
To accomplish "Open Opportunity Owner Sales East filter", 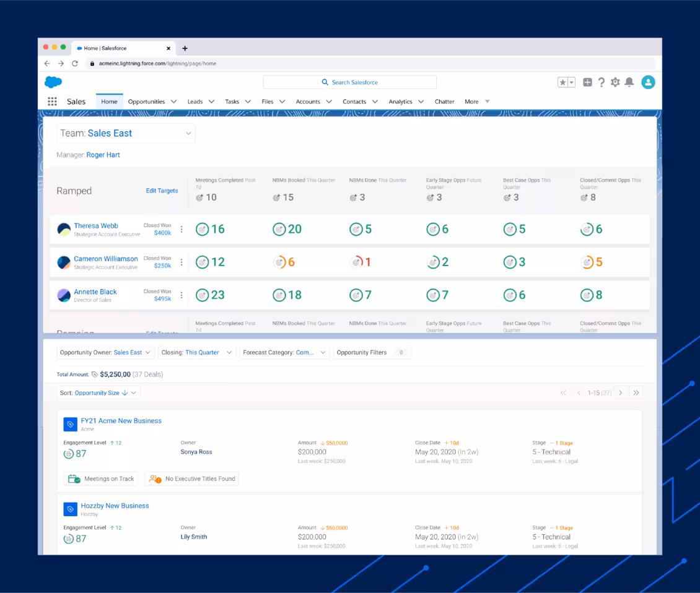I will click(x=105, y=352).
